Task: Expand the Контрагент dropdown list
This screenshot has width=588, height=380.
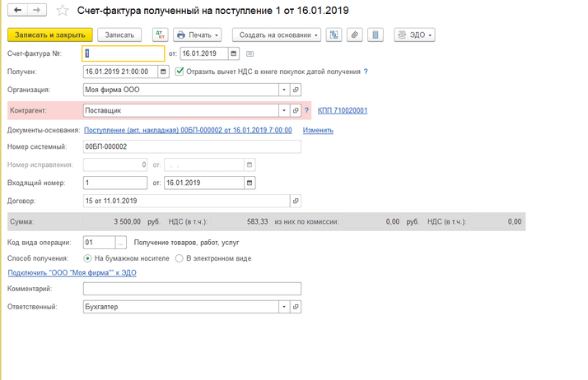Action: pos(284,110)
